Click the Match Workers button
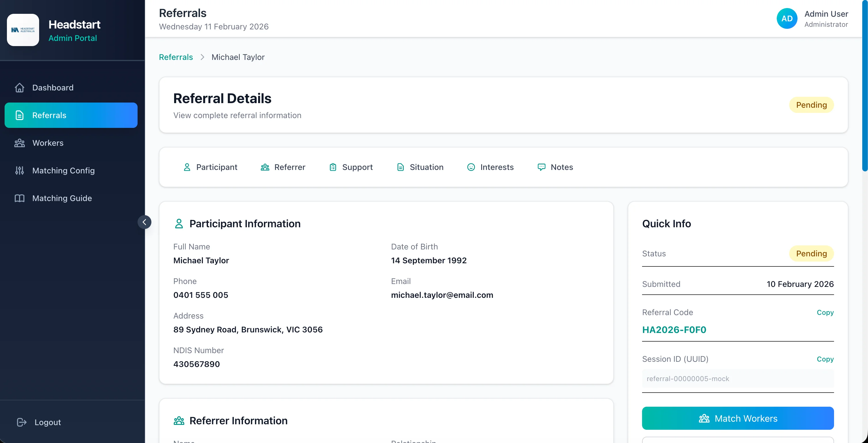Viewport: 868px width, 443px height. (738, 419)
